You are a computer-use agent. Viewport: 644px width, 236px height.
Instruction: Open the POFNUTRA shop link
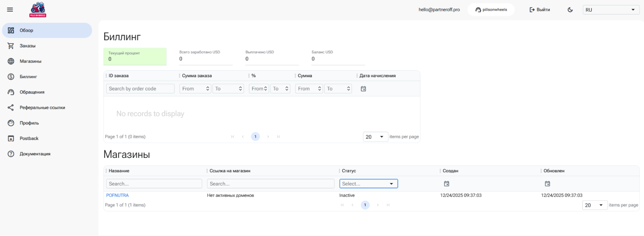pyautogui.click(x=117, y=195)
